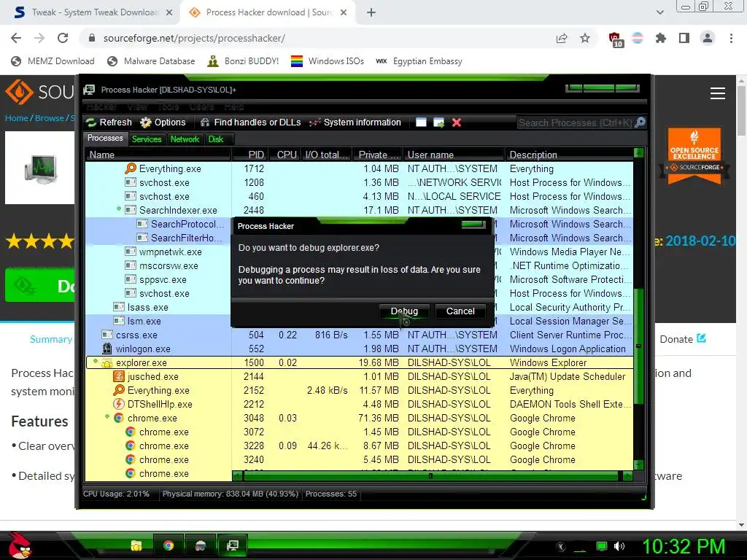
Task: Click the chrome.exe icon for PID 3048
Action: 119,418
